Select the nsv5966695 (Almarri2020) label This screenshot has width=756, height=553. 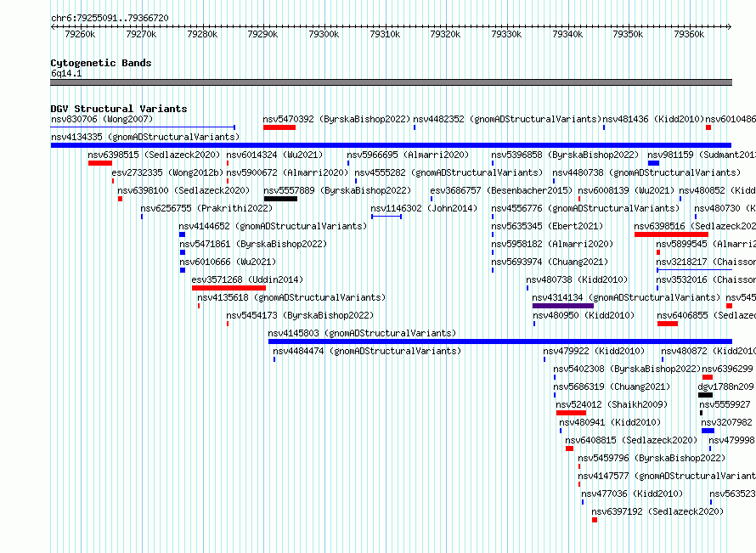(408, 155)
